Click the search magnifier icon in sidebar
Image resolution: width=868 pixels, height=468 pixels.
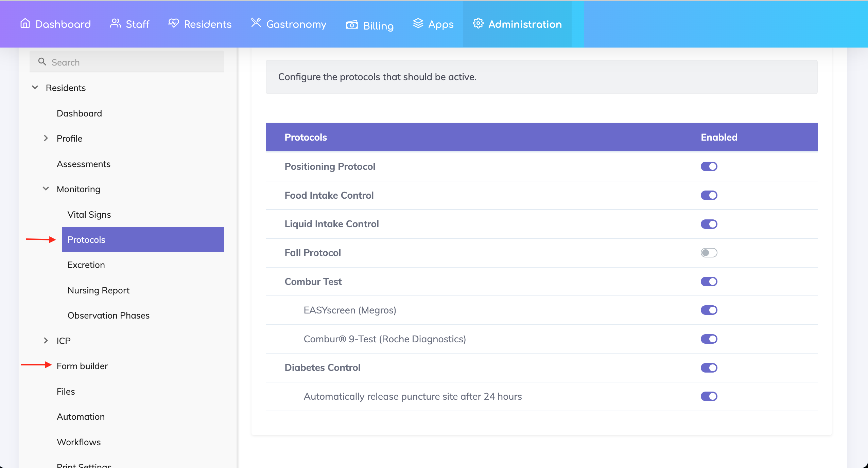tap(42, 61)
